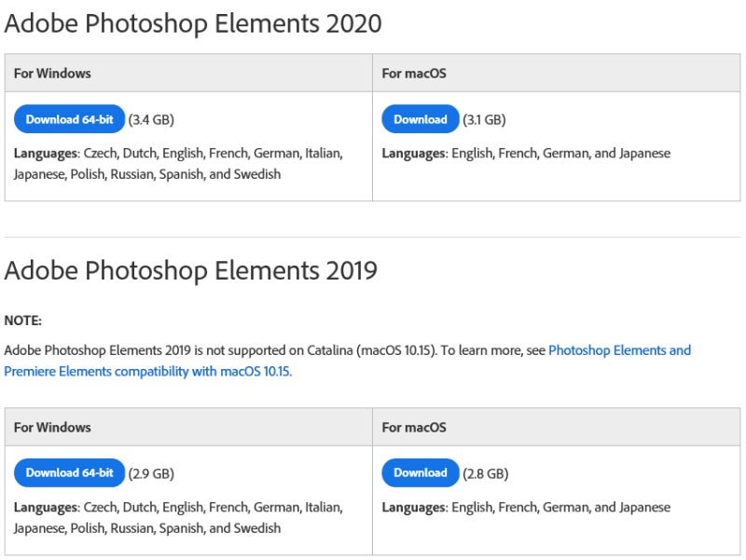
Task: Click the 3.4 GB file size text
Action: click(151, 119)
